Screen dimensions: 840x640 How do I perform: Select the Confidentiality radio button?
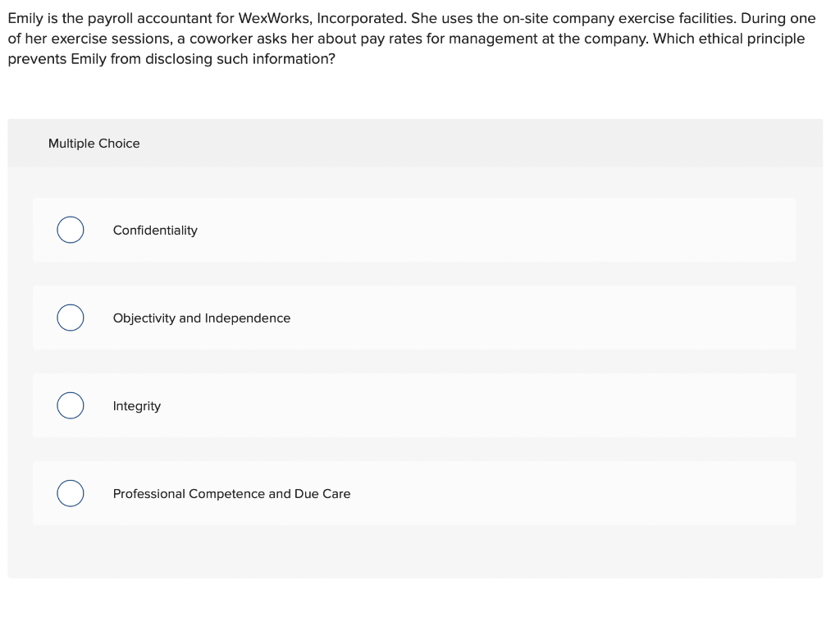[x=71, y=230]
